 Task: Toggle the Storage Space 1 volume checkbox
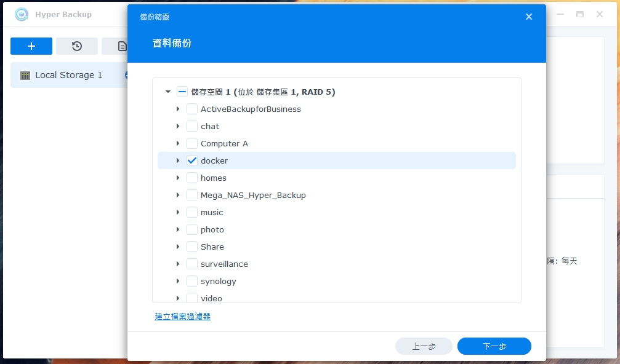tap(182, 92)
